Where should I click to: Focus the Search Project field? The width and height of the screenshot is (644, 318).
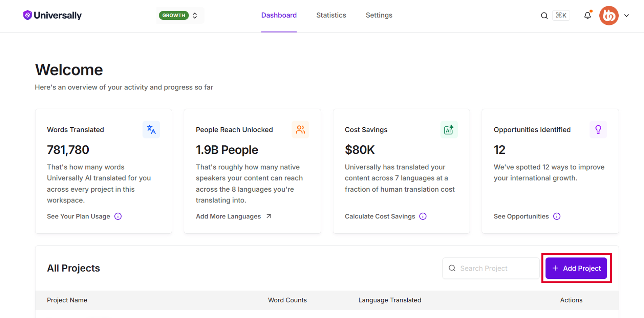click(491, 268)
